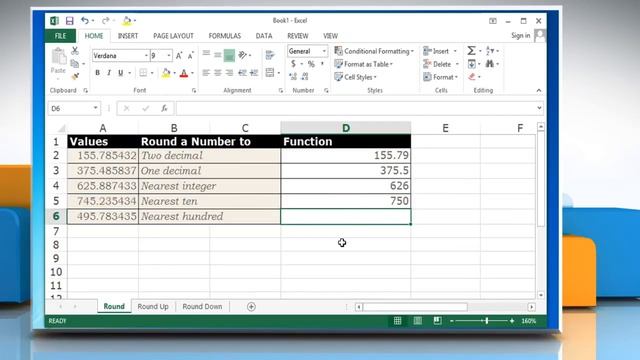Click the Cut scissors icon
The height and width of the screenshot is (360, 640).
pos(75,51)
